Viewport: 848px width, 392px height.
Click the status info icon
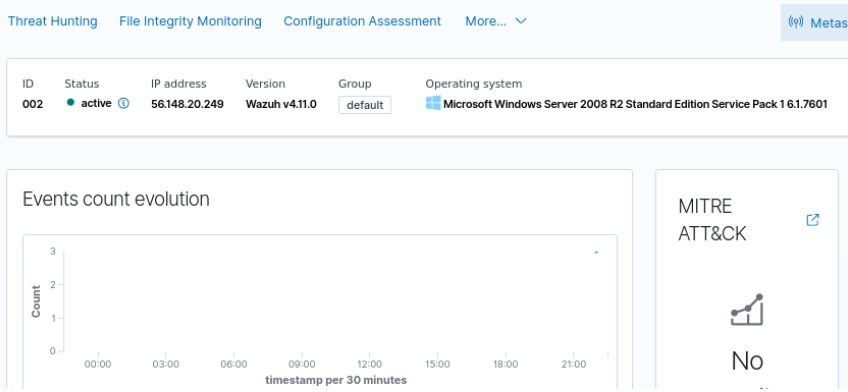click(123, 103)
